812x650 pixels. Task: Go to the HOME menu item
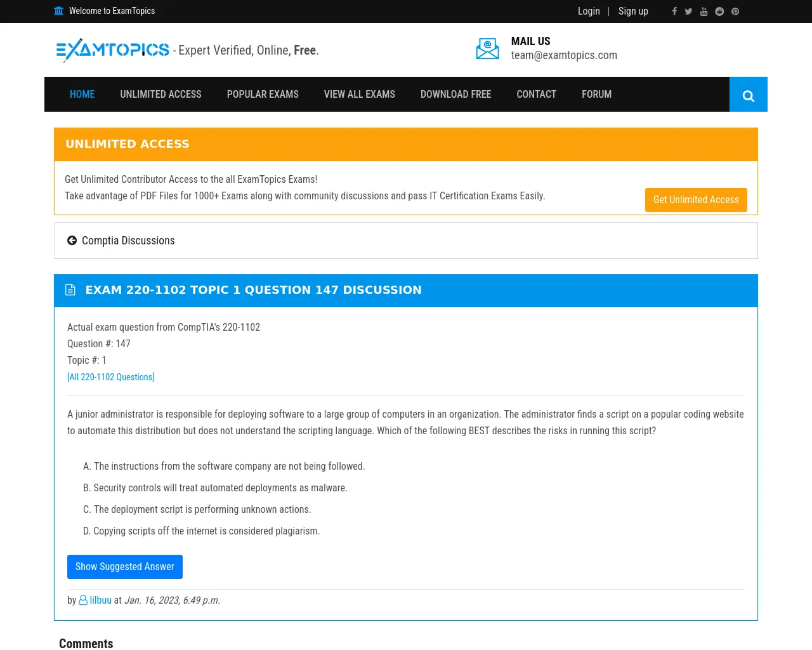click(x=82, y=95)
